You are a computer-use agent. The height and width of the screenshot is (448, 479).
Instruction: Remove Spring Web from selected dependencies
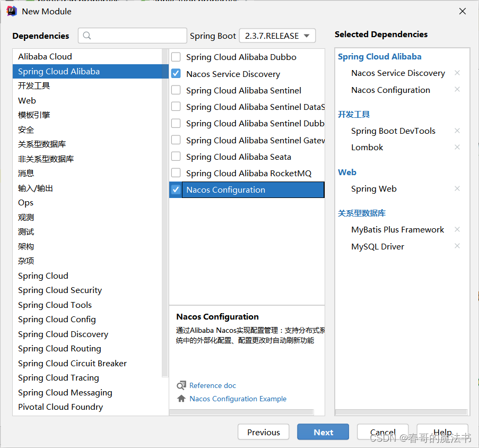(457, 188)
